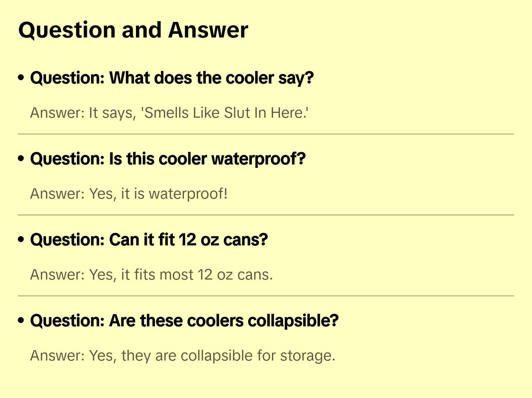Screen dimensions: 532x398
Task: Click the divider line below the first answer
Action: point(266,134)
